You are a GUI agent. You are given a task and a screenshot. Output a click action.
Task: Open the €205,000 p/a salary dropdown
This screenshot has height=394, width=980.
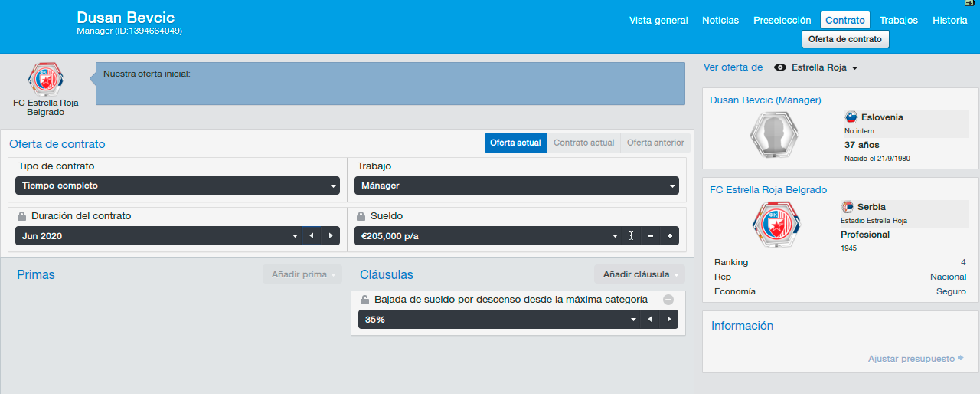(x=488, y=236)
